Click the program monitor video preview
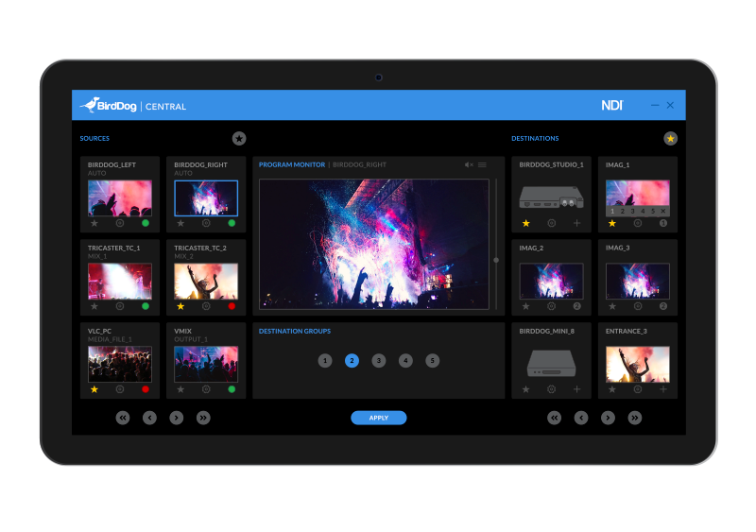Viewport: 756px width, 532px height. [x=374, y=244]
